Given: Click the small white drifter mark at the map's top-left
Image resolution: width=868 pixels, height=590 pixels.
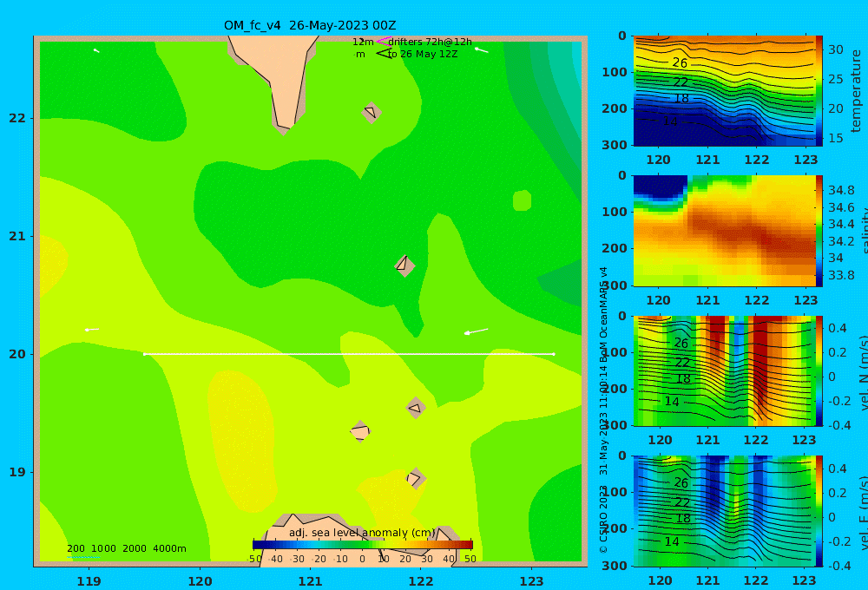Looking at the screenshot, I should pyautogui.click(x=96, y=50).
